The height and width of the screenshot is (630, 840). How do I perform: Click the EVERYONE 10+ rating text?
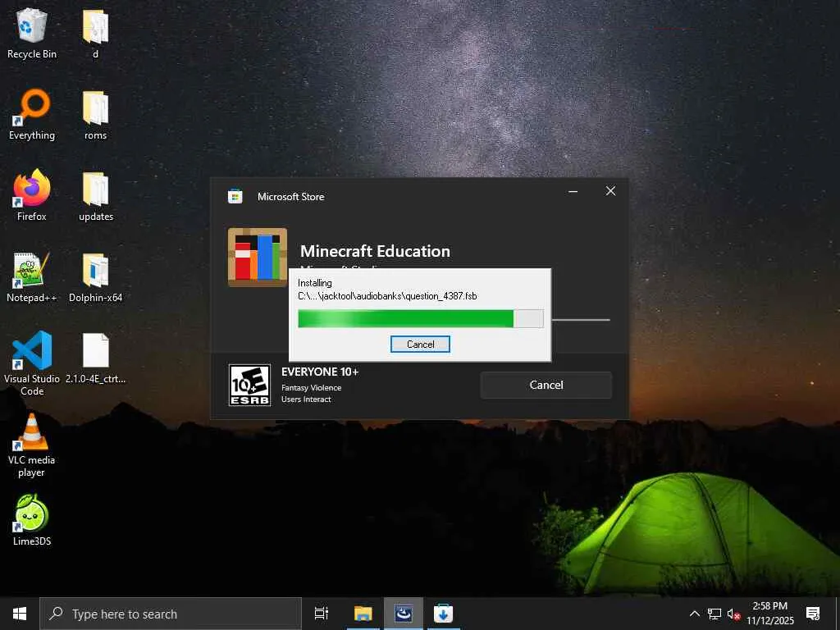coord(320,372)
